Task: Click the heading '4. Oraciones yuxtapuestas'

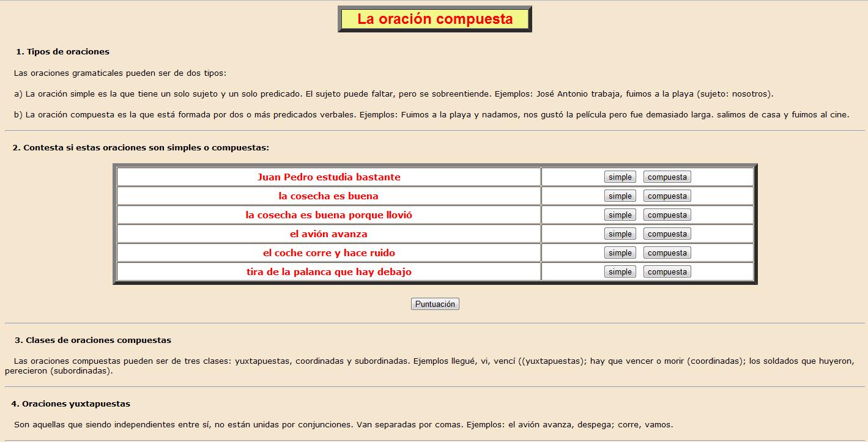Action: coord(71,403)
